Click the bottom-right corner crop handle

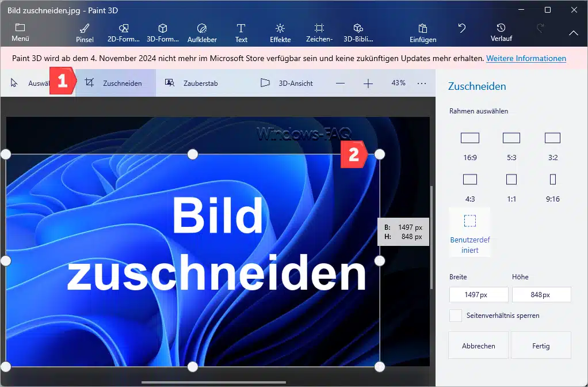380,367
